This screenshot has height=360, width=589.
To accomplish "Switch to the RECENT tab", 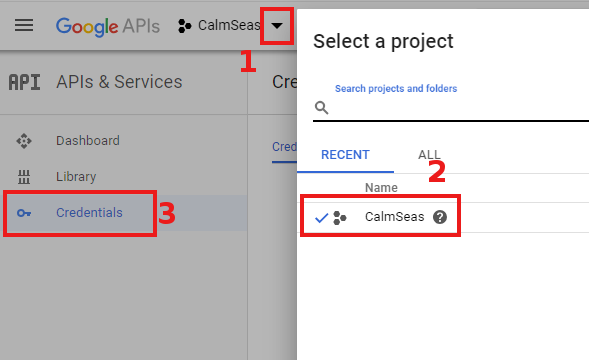I will [345, 155].
